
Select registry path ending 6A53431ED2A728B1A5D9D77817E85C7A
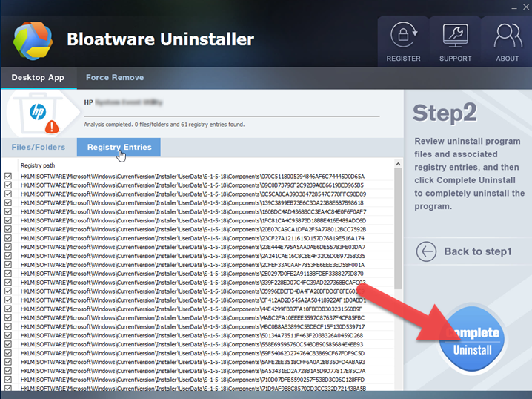(x=193, y=371)
